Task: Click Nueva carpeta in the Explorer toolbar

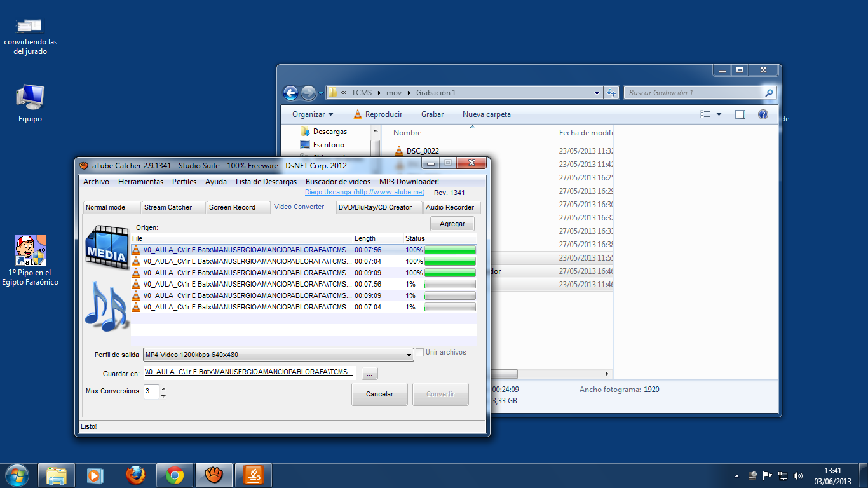Action: pos(487,114)
